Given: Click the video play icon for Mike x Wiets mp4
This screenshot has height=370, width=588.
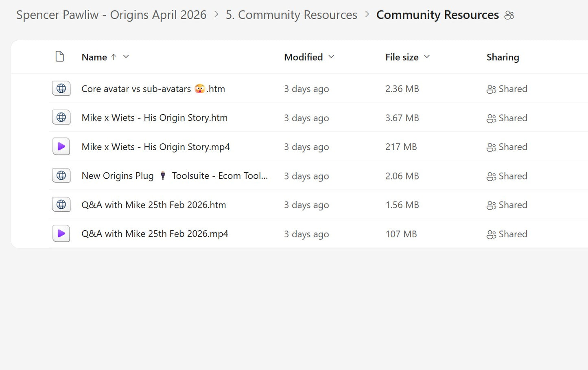Looking at the screenshot, I should click(61, 147).
